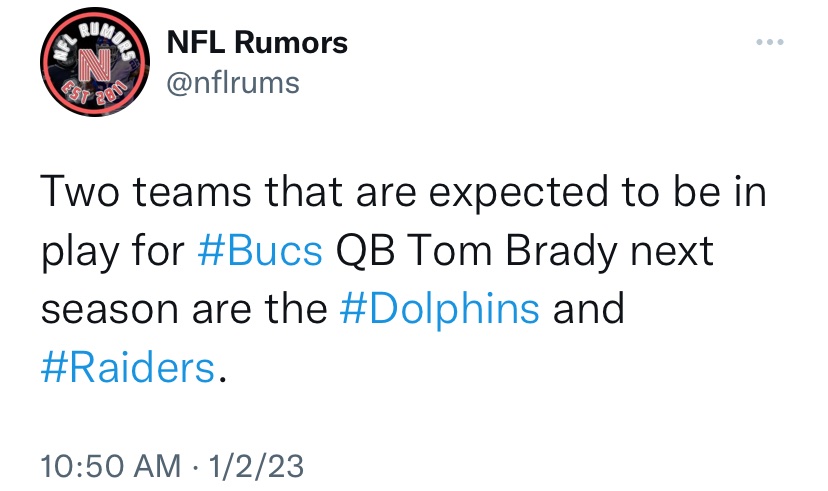Viewport: 828px width, 491px height.
Task: Select the words Tom Brady in the tweet
Action: point(511,251)
